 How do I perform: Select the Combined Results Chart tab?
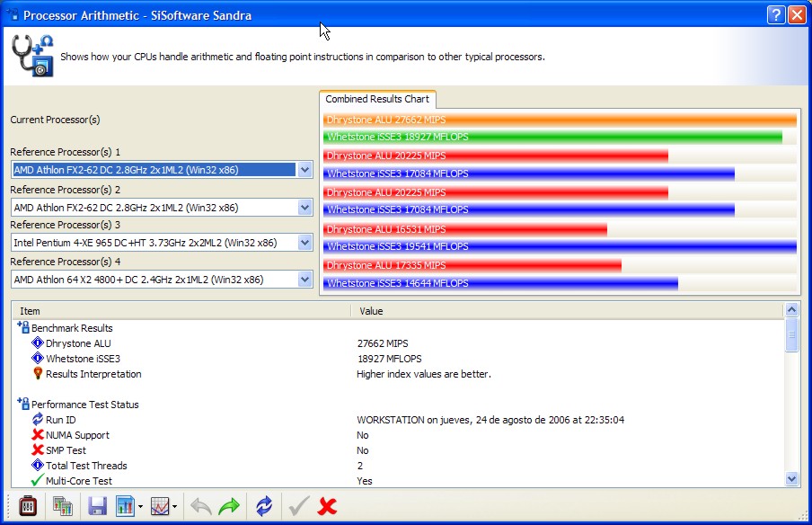377,99
